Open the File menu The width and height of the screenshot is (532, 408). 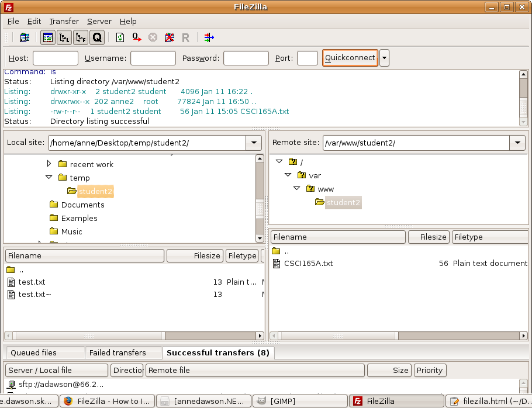(13, 22)
